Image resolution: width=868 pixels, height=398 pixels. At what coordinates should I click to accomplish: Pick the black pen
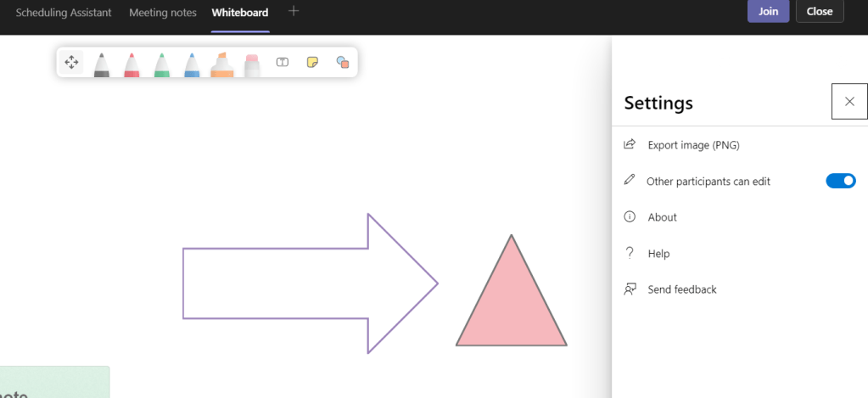(101, 64)
